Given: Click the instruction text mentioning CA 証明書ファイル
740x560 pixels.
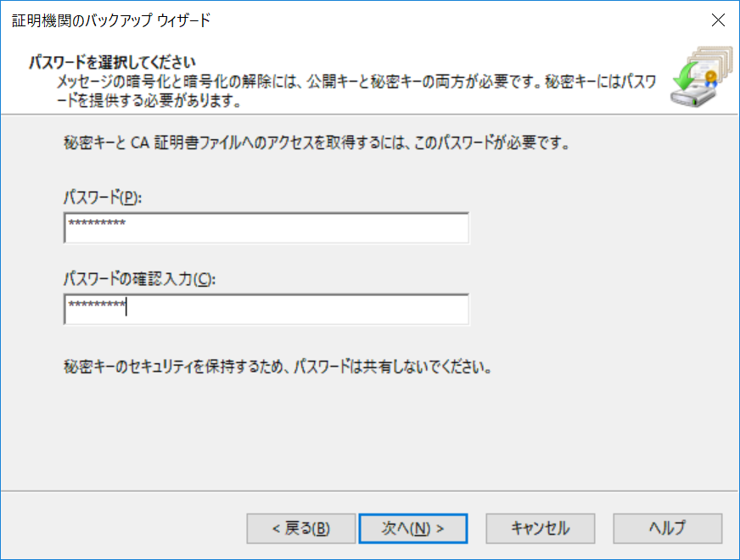Looking at the screenshot, I should [x=317, y=143].
